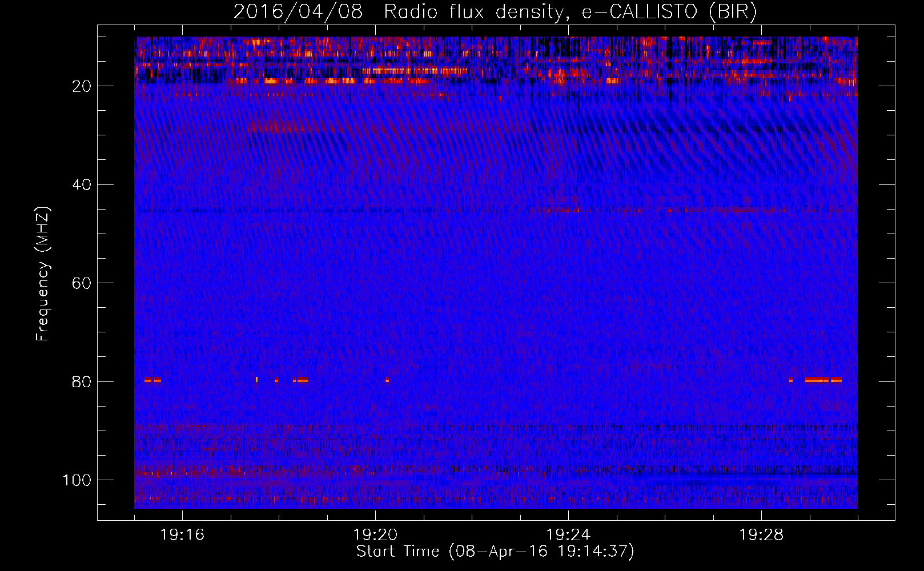Click the 20 MHz frequency tick label
The width and height of the screenshot is (924, 571).
pos(82,86)
